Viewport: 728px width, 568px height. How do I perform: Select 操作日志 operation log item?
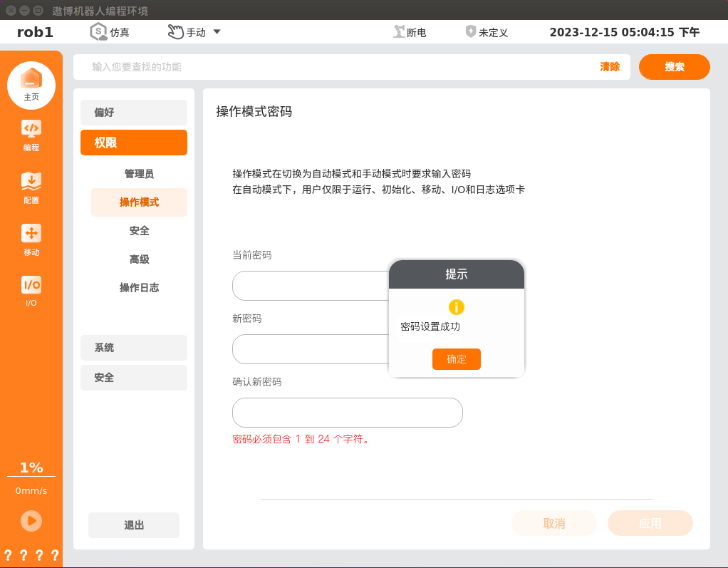[x=139, y=287]
